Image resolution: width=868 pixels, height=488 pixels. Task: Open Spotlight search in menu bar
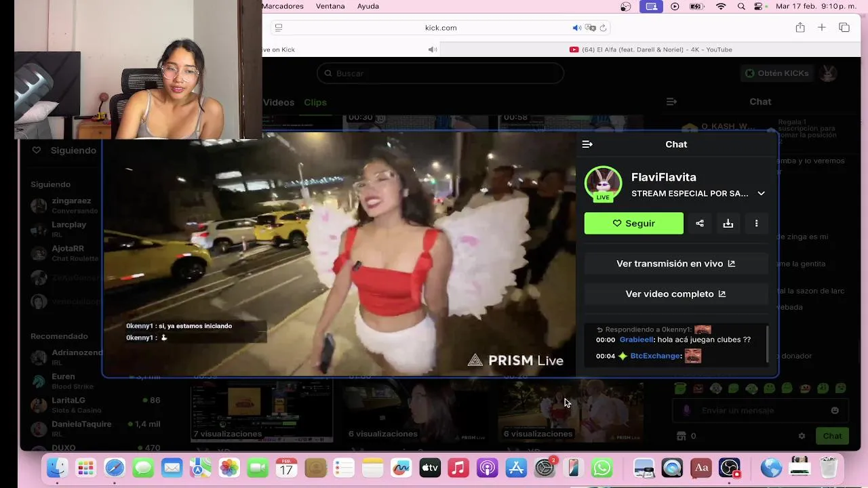coord(741,6)
